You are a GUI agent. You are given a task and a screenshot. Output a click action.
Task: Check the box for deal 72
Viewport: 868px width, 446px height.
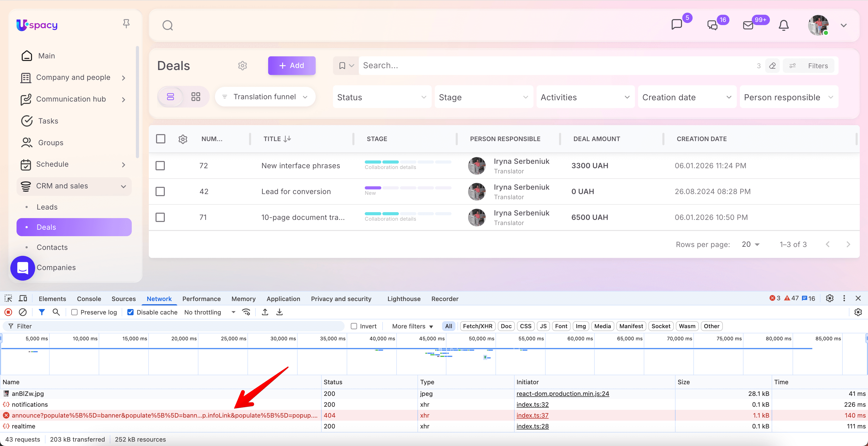[x=160, y=166]
